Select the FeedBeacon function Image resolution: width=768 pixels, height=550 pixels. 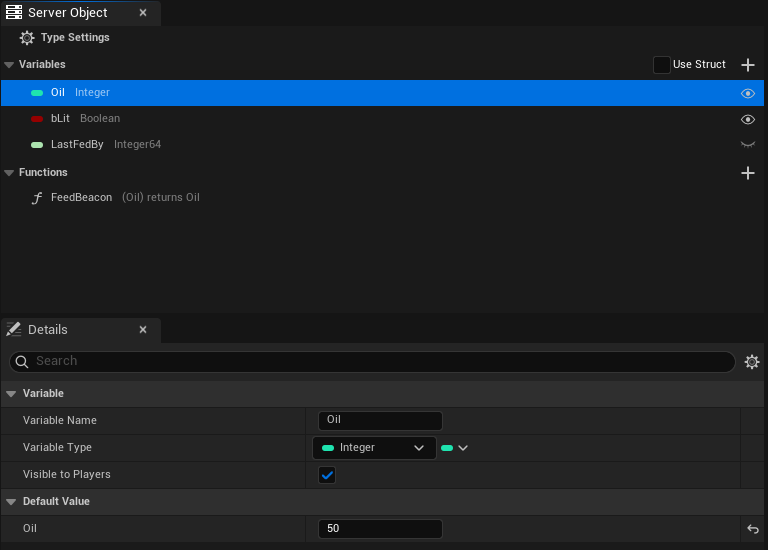[x=382, y=197]
